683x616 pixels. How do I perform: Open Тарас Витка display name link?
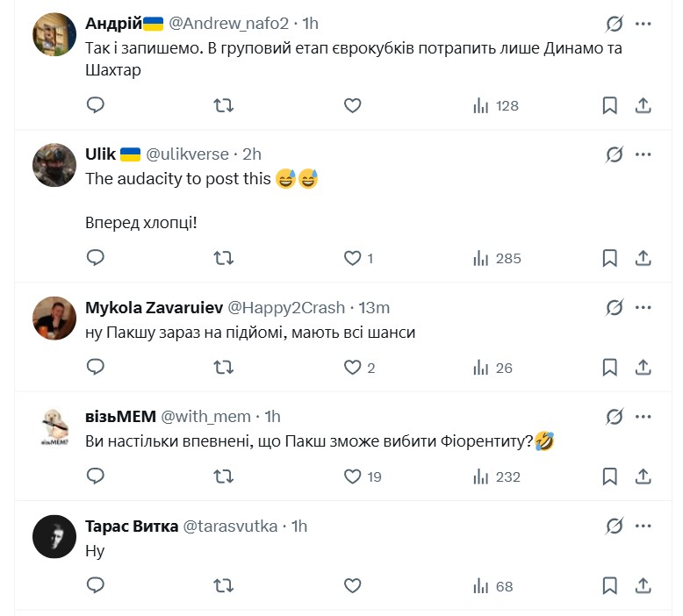[x=129, y=526]
